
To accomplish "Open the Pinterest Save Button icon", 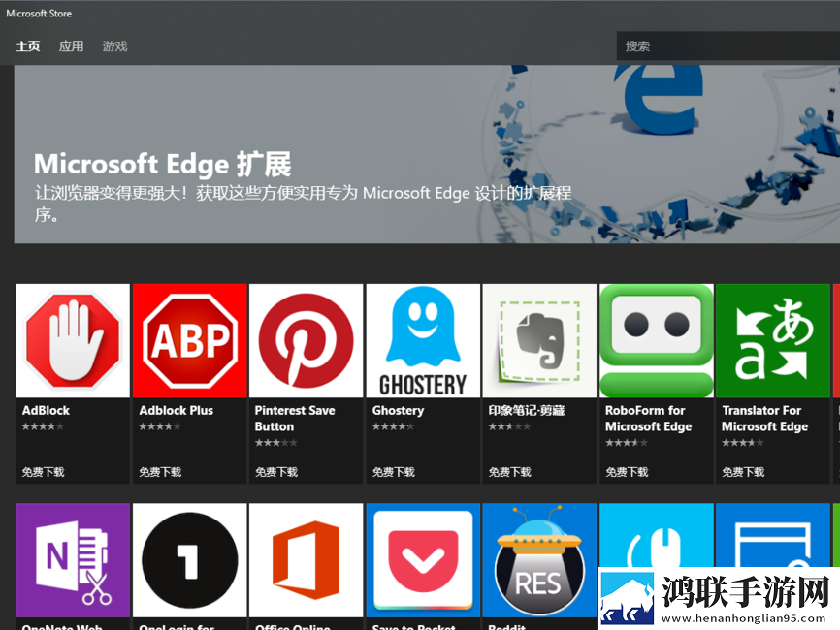I will (306, 341).
